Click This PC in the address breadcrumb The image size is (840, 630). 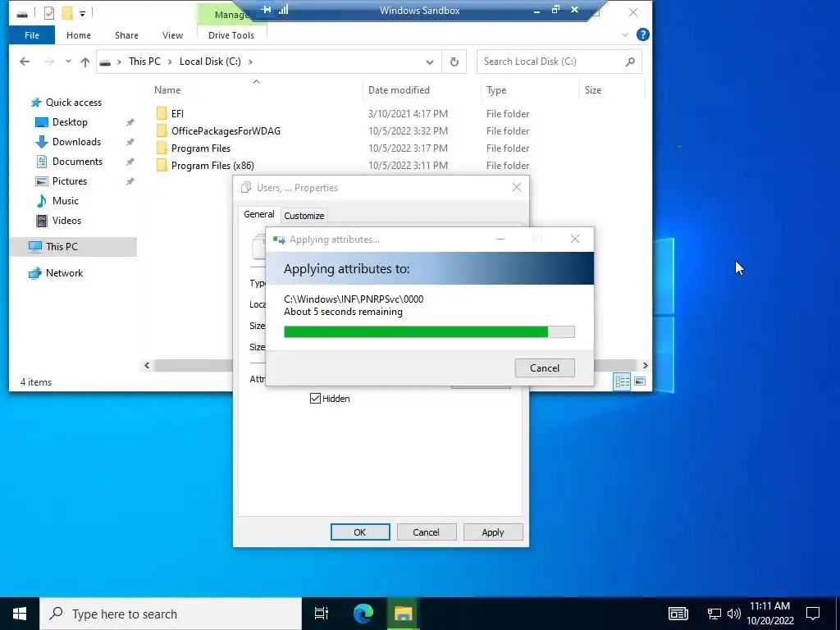[x=144, y=62]
